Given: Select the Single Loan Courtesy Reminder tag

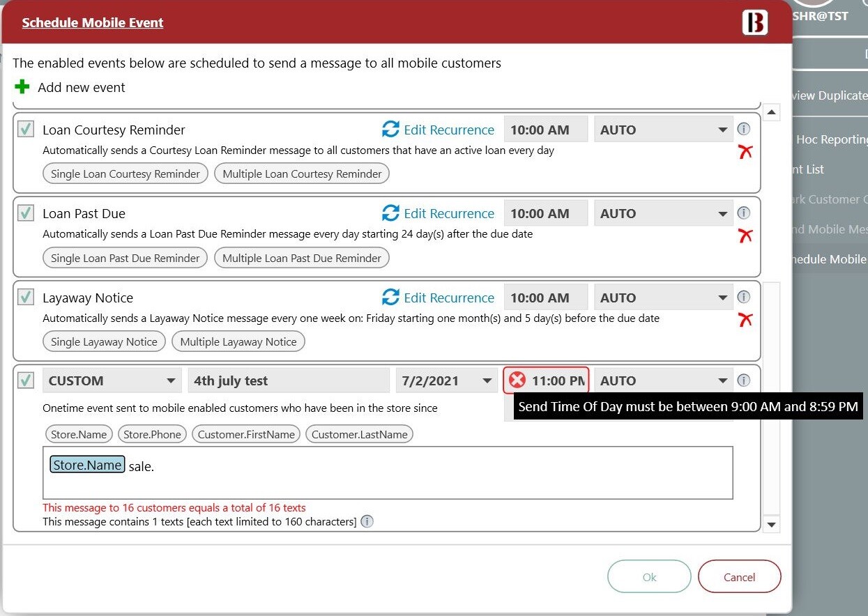Looking at the screenshot, I should (125, 174).
